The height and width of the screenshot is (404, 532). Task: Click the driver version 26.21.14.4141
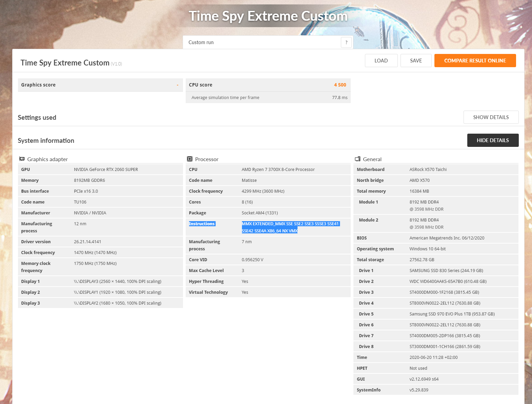click(x=87, y=242)
